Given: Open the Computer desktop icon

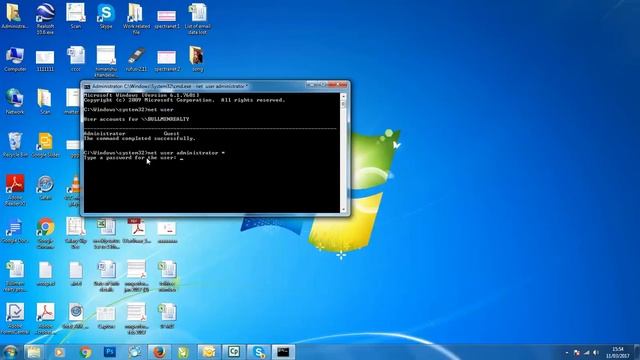Looking at the screenshot, I should click(15, 59).
